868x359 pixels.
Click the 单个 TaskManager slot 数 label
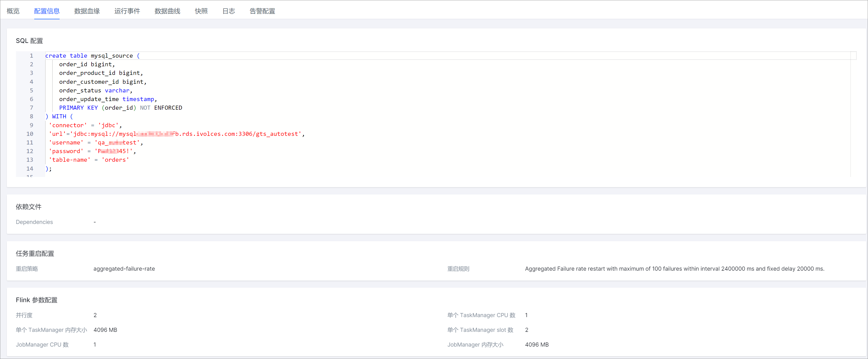click(x=480, y=330)
